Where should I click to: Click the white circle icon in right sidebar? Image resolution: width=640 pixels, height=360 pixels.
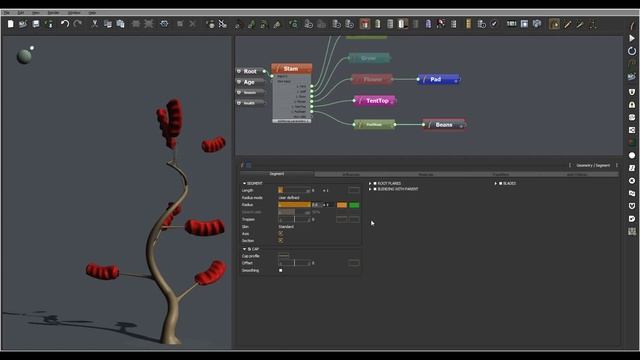coord(632,156)
